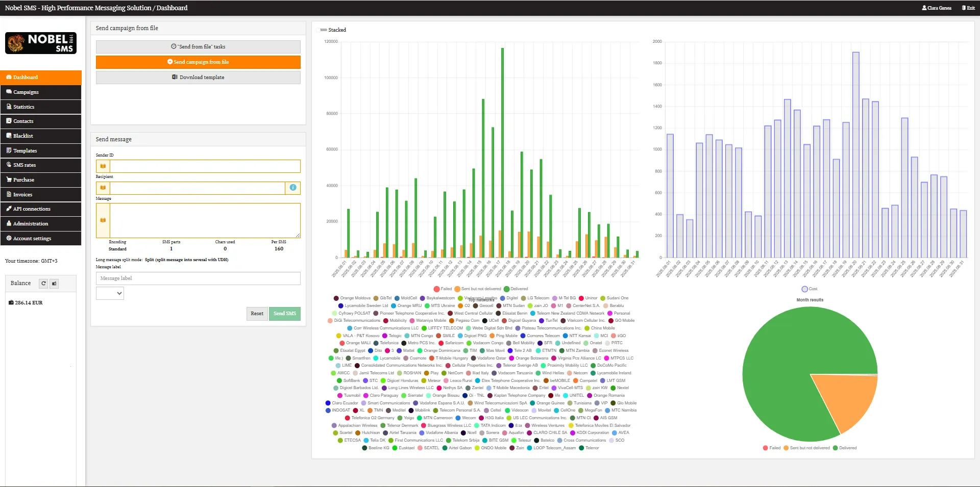Click the blue info icon in Recipient field
Viewport: 980px width, 487px height.
[293, 188]
